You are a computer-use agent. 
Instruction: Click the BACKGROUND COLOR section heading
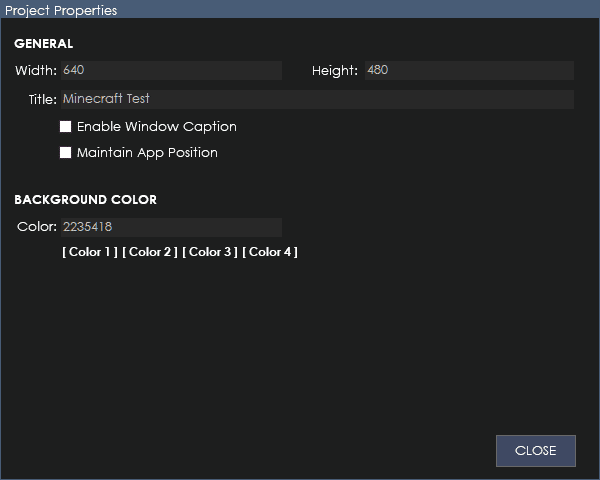click(86, 200)
